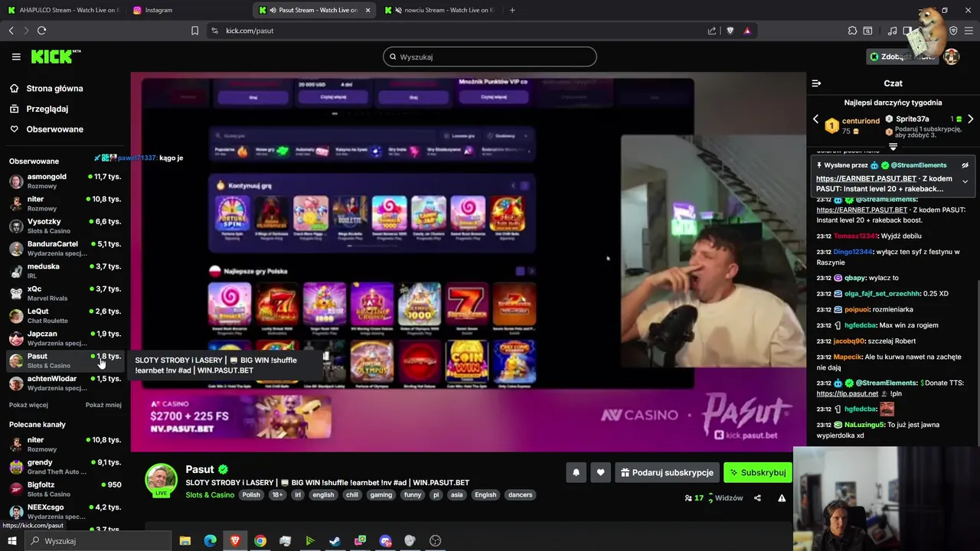Open Bigfoltz in recommended channels

[x=65, y=489]
